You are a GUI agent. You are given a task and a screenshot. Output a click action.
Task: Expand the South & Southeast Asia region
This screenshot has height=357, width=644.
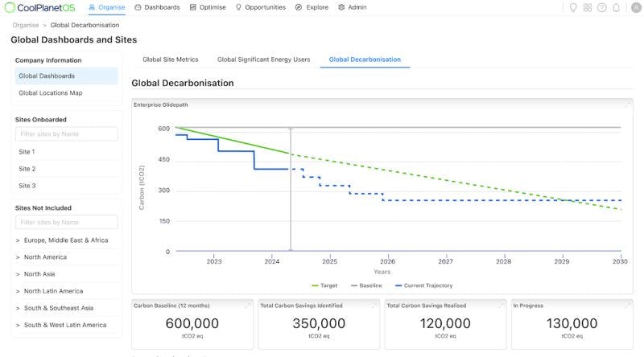pyautogui.click(x=58, y=308)
